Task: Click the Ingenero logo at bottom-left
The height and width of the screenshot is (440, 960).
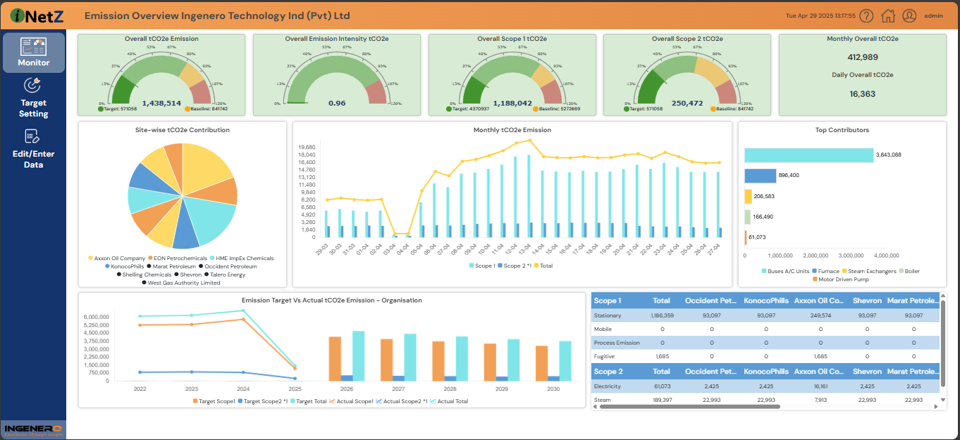Action: click(33, 428)
